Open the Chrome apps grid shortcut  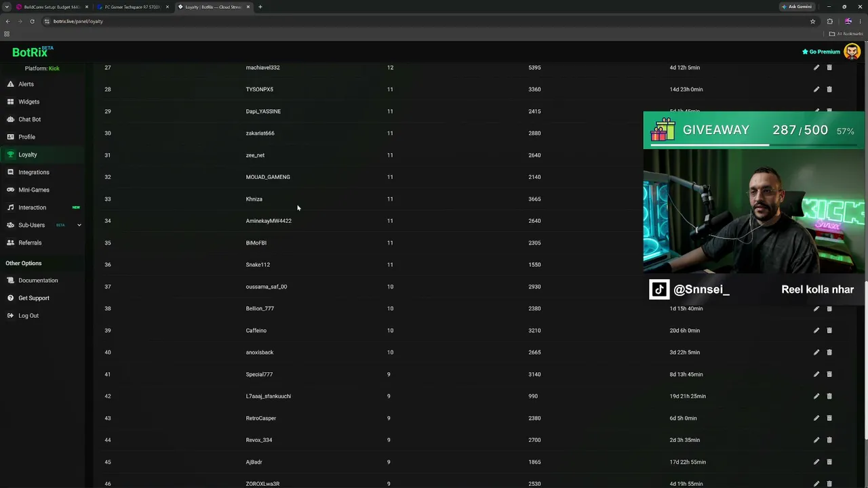tap(7, 34)
